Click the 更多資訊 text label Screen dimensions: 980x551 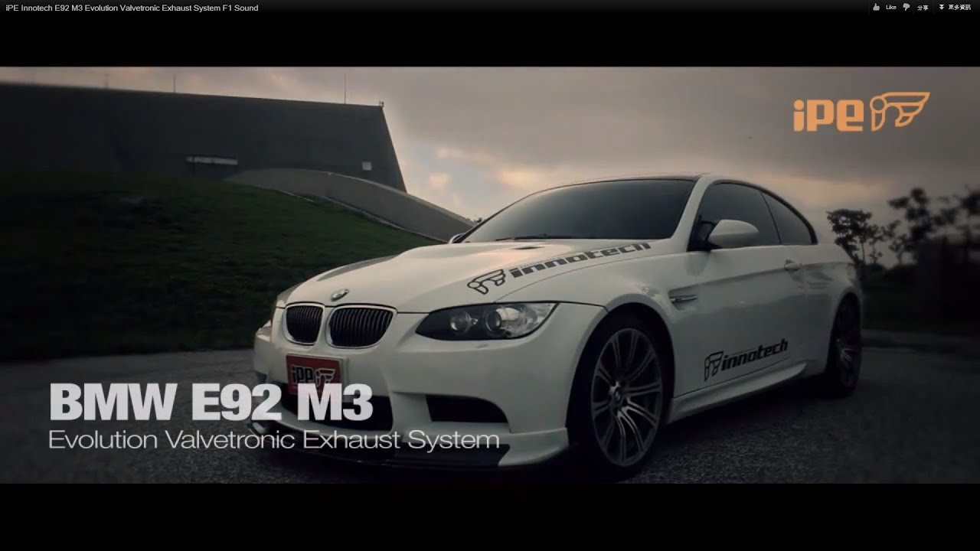click(x=959, y=8)
